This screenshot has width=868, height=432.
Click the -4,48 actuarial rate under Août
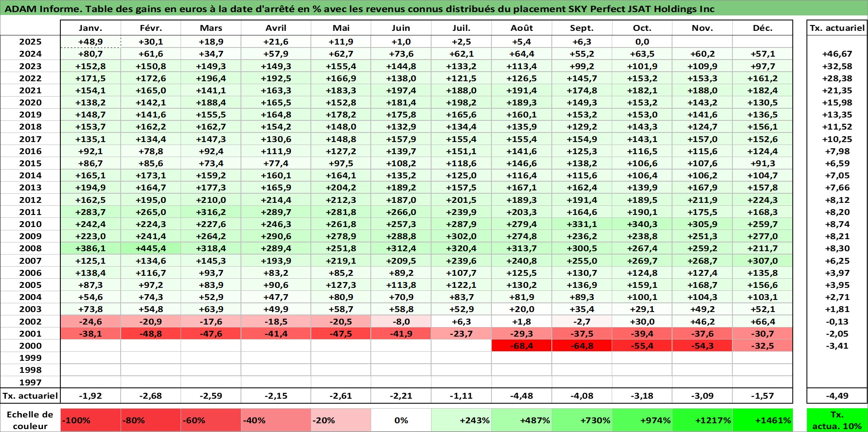coord(522,396)
